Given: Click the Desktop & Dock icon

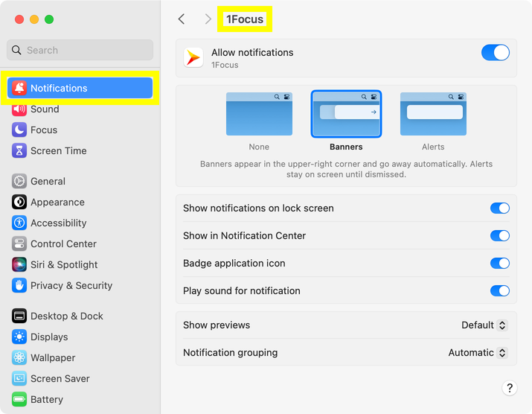Looking at the screenshot, I should click(19, 316).
